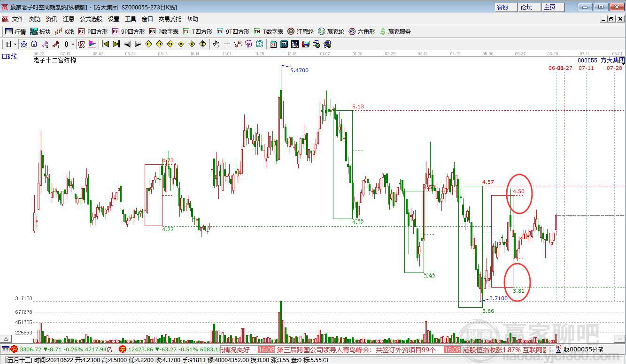Click the 07-28 red date marker
626x364 pixels.
(614, 68)
